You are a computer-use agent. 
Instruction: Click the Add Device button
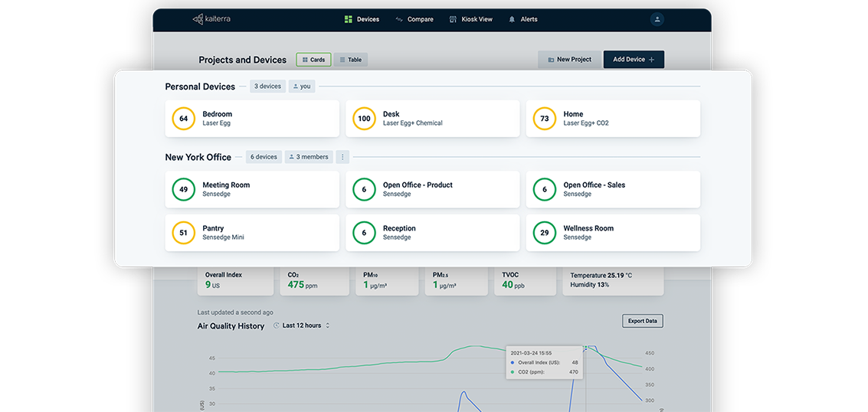click(x=634, y=59)
